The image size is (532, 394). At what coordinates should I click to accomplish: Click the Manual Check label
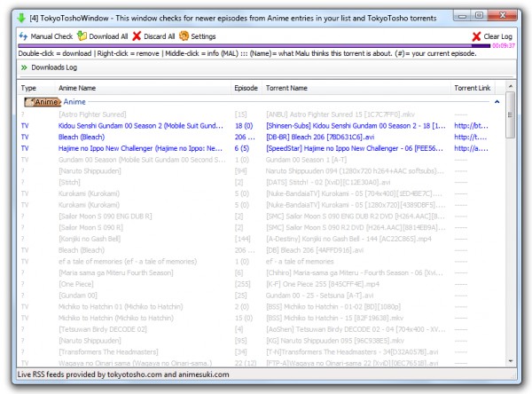pyautogui.click(x=51, y=36)
